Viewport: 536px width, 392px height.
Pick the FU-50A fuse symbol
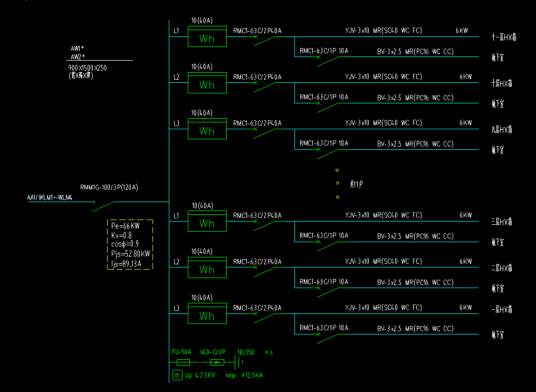click(x=183, y=362)
